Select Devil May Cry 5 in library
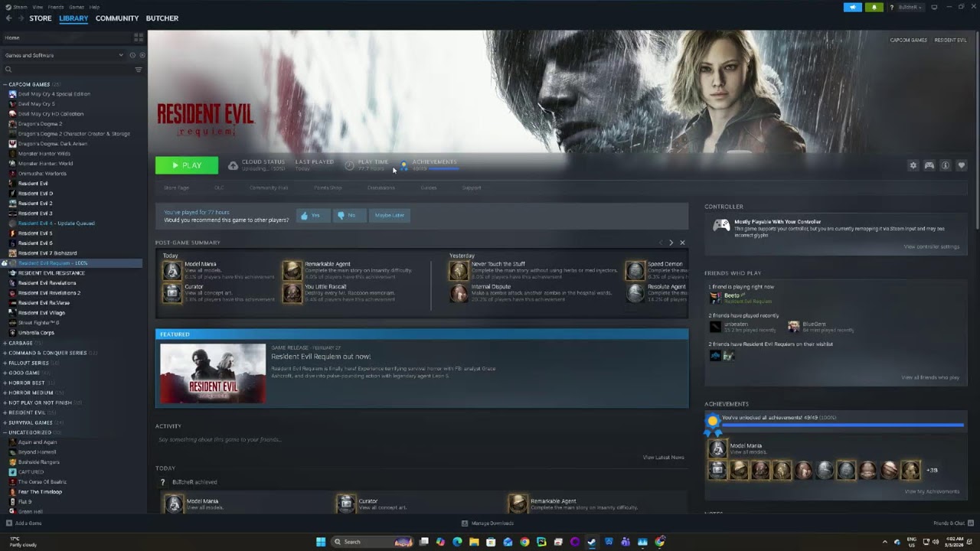 click(x=36, y=104)
